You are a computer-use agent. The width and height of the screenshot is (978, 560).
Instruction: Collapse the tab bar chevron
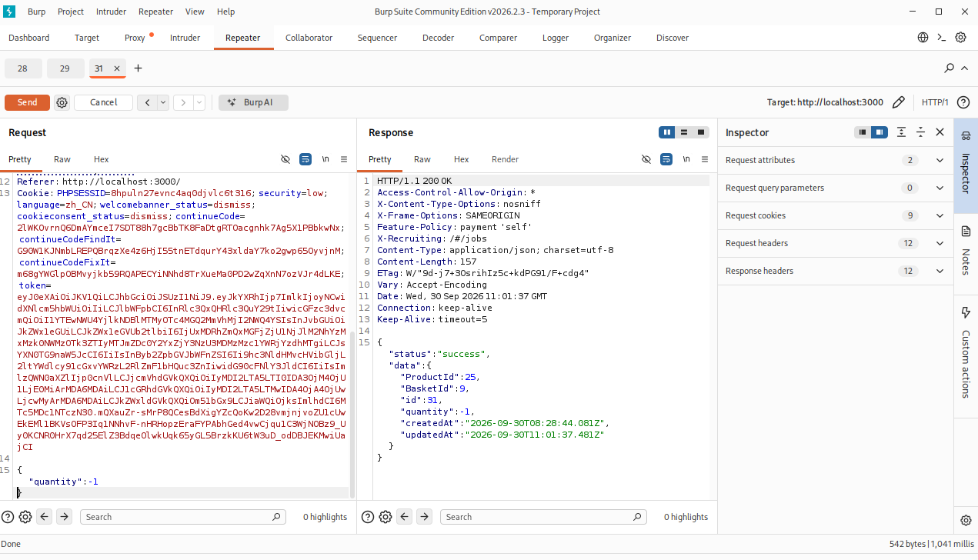pos(965,68)
